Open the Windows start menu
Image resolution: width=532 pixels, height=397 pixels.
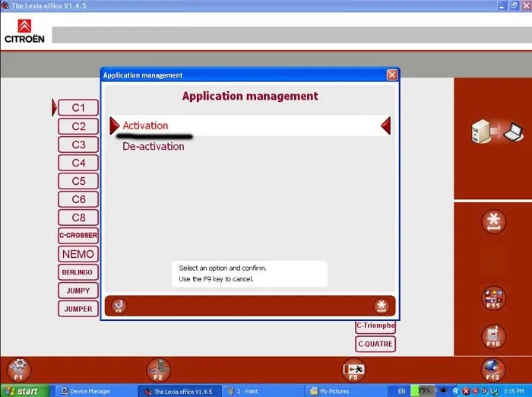[25, 391]
